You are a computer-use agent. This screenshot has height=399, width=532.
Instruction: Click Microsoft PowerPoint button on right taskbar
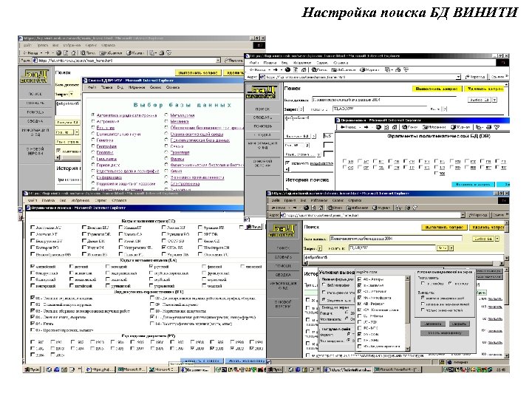[398, 369]
